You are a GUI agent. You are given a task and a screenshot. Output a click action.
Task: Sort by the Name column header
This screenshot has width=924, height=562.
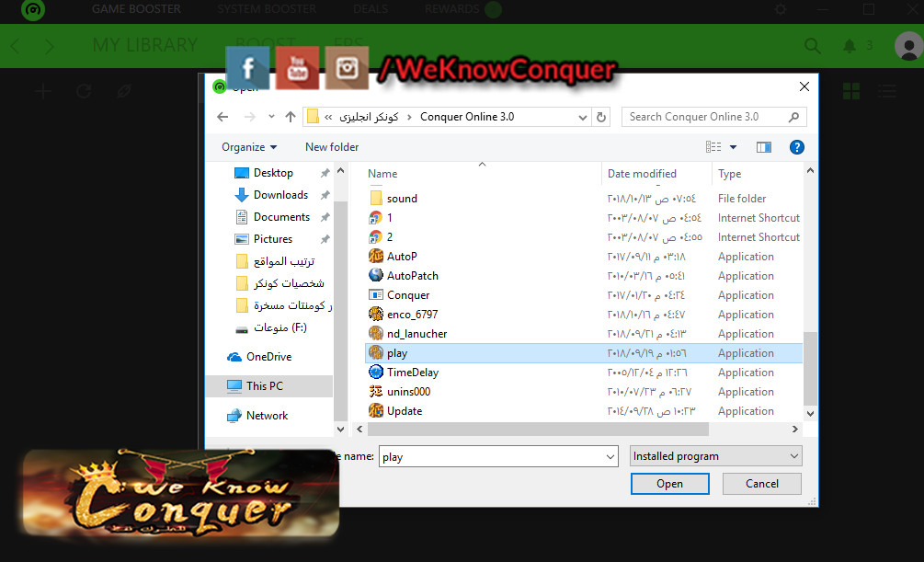tap(382, 173)
